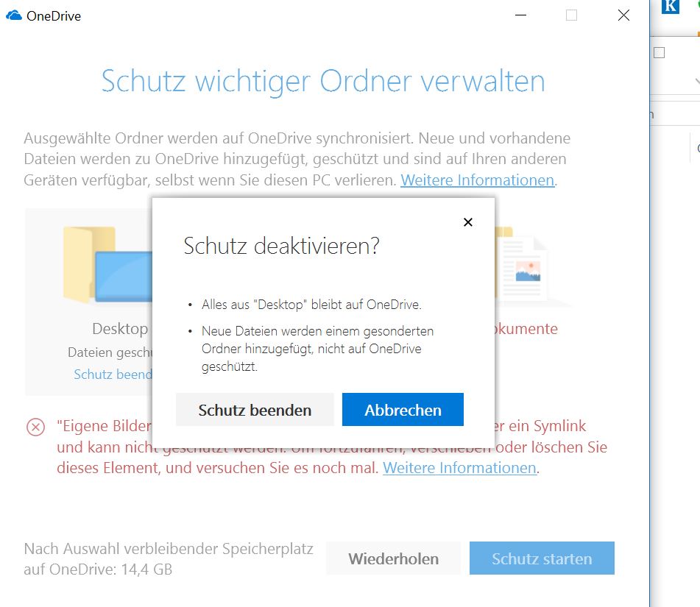Toggle the checkbox in the background window
The width and height of the screenshot is (700, 607).
point(659,53)
